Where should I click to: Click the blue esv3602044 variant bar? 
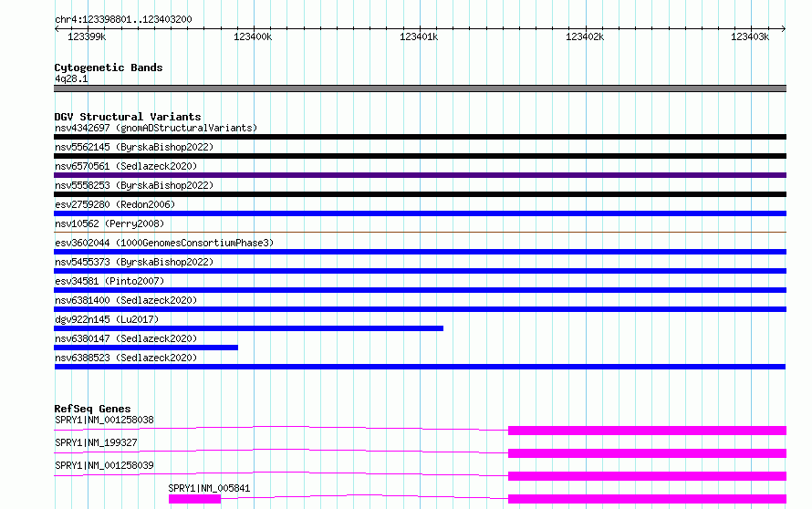pyautogui.click(x=420, y=252)
